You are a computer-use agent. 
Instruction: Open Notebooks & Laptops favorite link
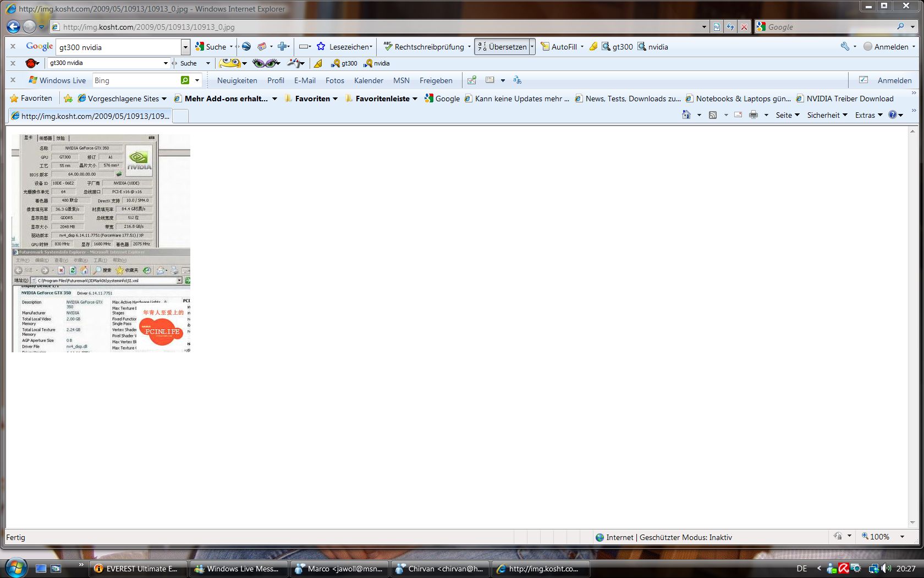[738, 99]
